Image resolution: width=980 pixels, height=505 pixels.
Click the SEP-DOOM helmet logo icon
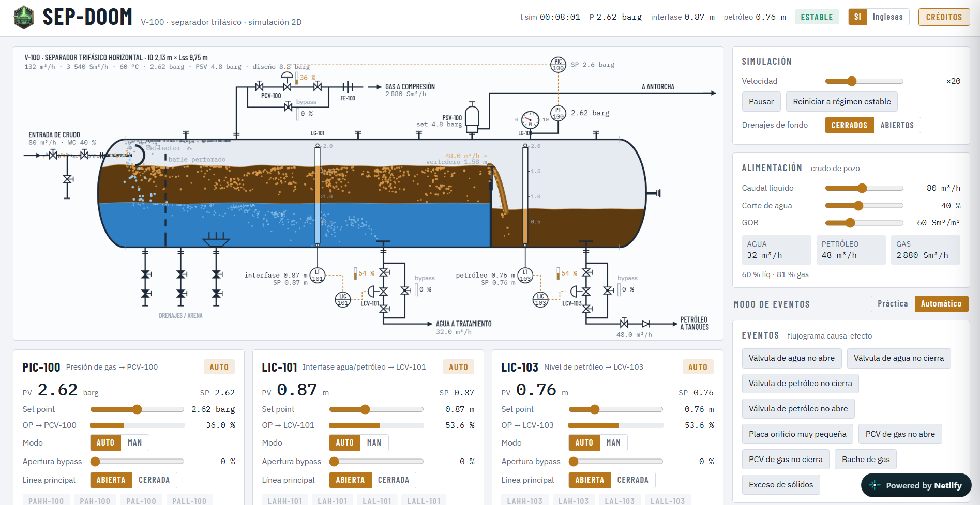[x=24, y=17]
